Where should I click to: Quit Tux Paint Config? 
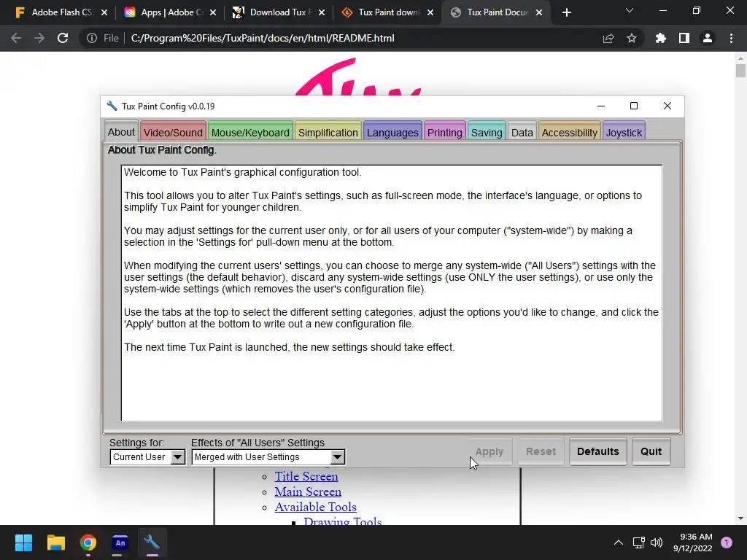coord(651,451)
